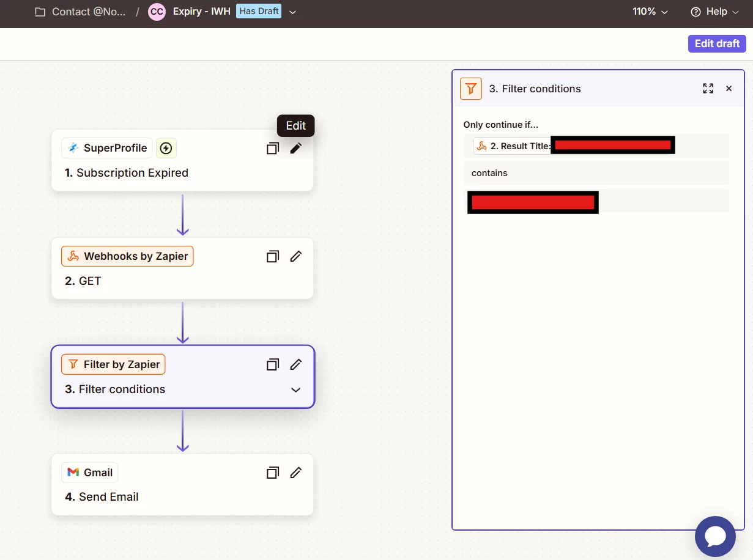Viewport: 753px width, 560px height.
Task: Click the SuperProfile logo icon in step 1
Action: point(73,148)
